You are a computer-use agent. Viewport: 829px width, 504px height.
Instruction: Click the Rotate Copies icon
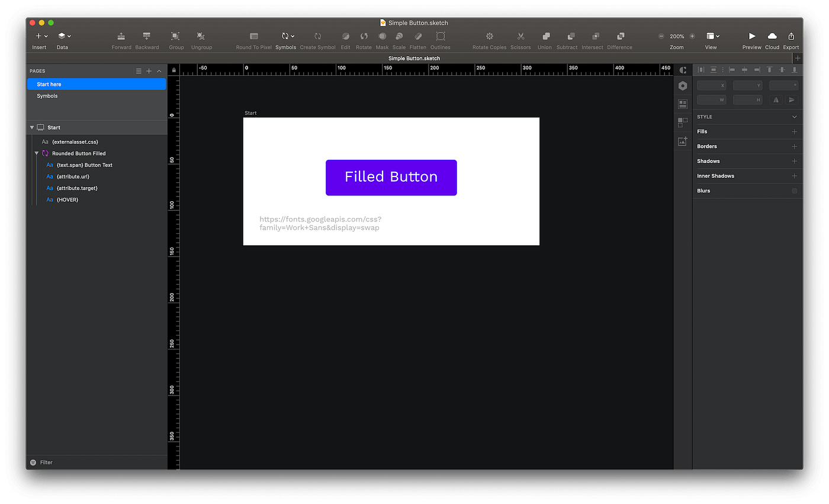[x=489, y=37]
